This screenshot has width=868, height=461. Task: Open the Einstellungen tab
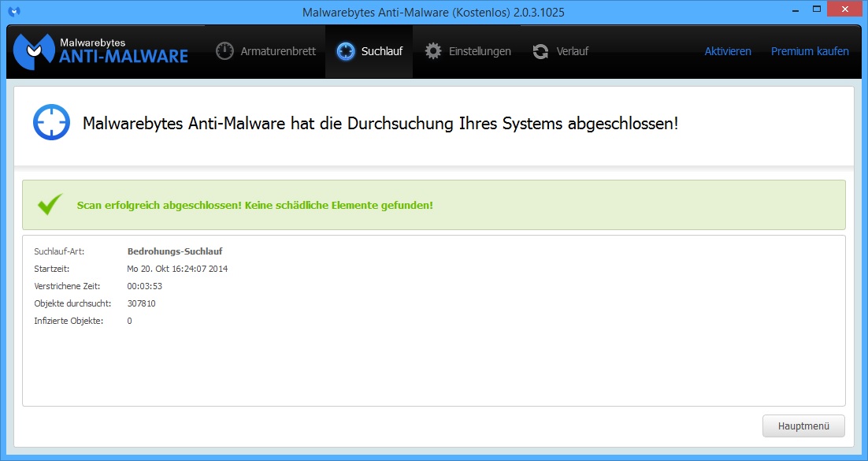click(x=468, y=51)
